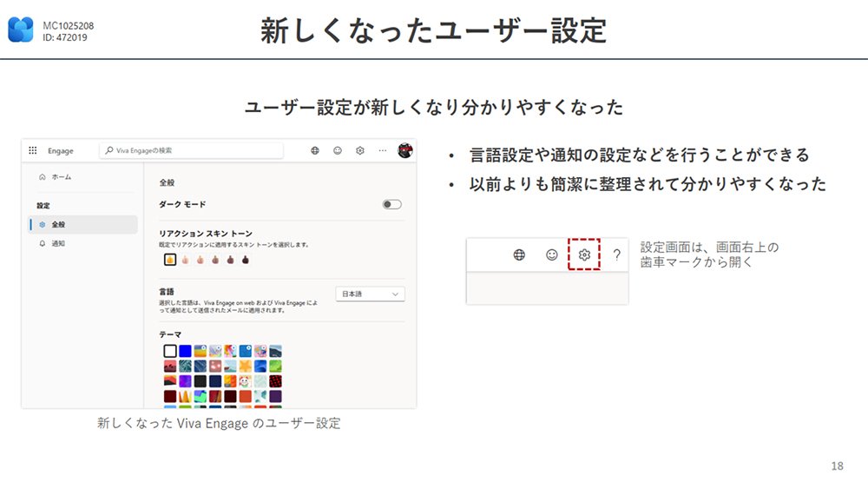868x489 pixels.
Task: Choose the green leaf theme ending the second row
Action: 275,366
